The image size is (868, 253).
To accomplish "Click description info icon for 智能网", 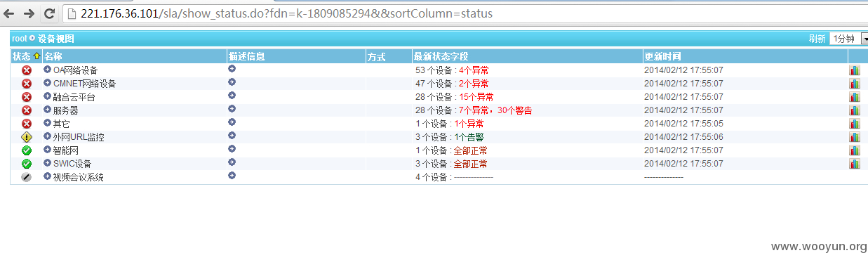I will (232, 149).
